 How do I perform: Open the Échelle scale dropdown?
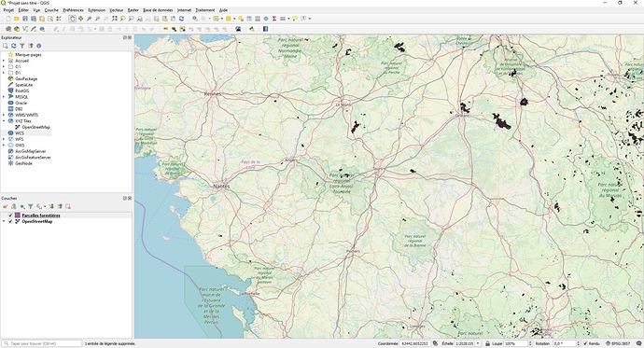[x=478, y=343]
